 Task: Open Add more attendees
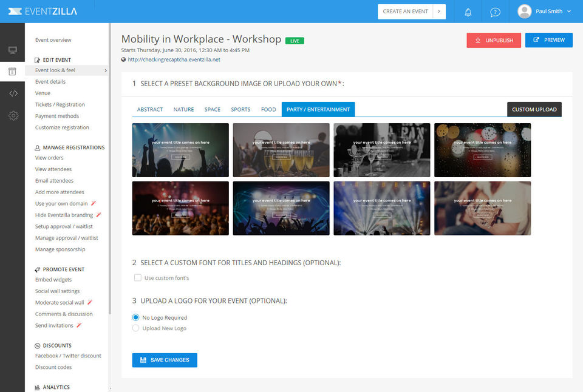click(60, 192)
